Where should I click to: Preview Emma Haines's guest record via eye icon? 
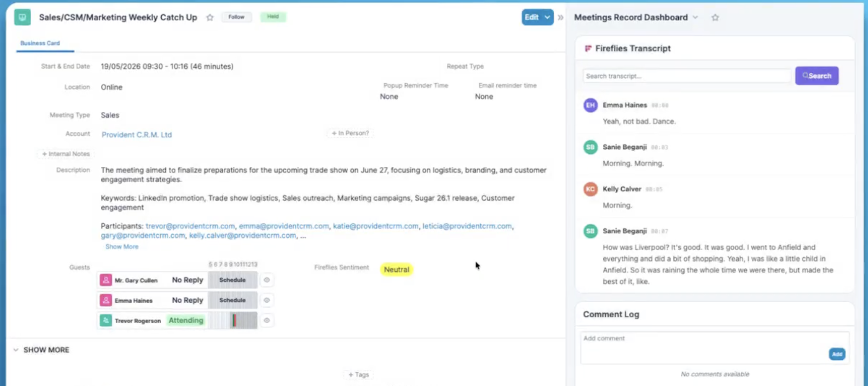coord(267,300)
